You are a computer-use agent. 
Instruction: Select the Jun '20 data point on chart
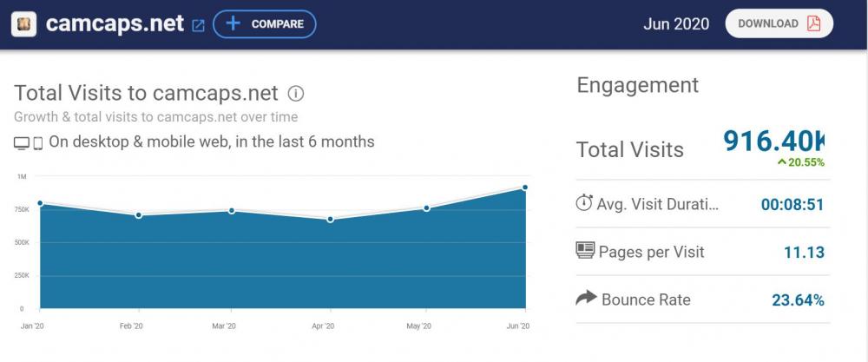click(x=525, y=188)
